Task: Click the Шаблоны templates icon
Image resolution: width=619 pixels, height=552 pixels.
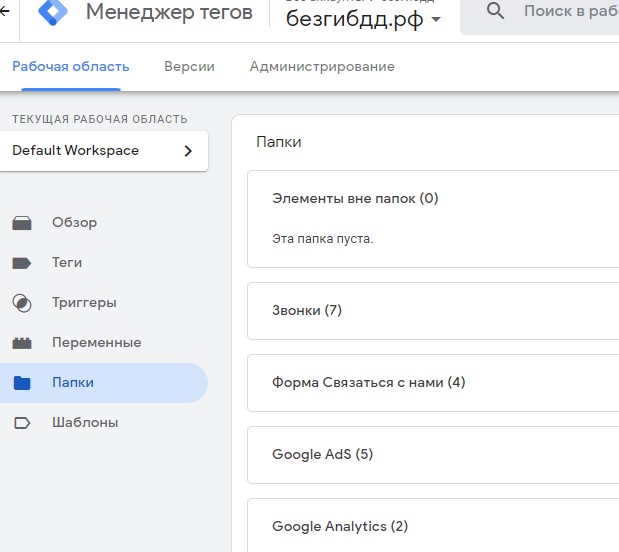Action: click(22, 423)
